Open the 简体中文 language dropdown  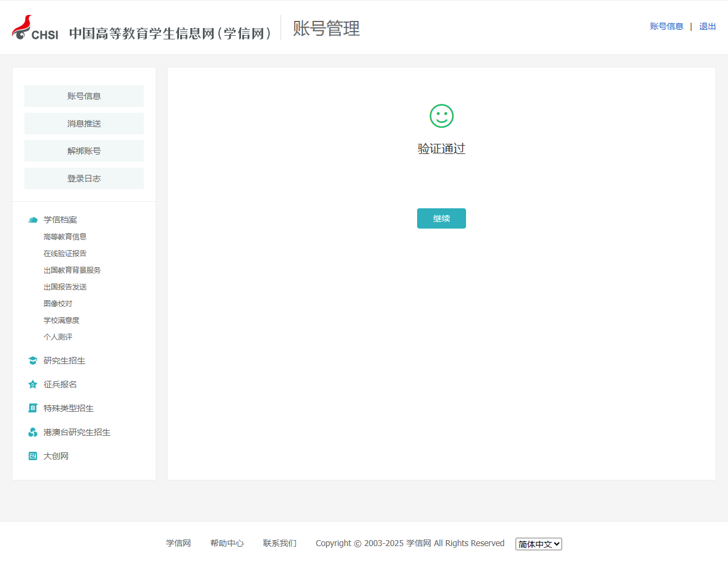pyautogui.click(x=538, y=544)
